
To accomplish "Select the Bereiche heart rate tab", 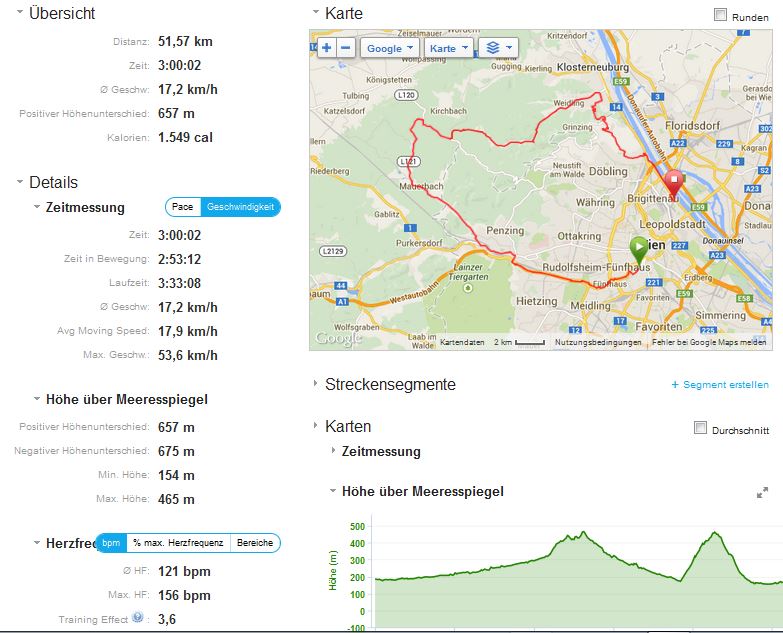I will click(255, 543).
